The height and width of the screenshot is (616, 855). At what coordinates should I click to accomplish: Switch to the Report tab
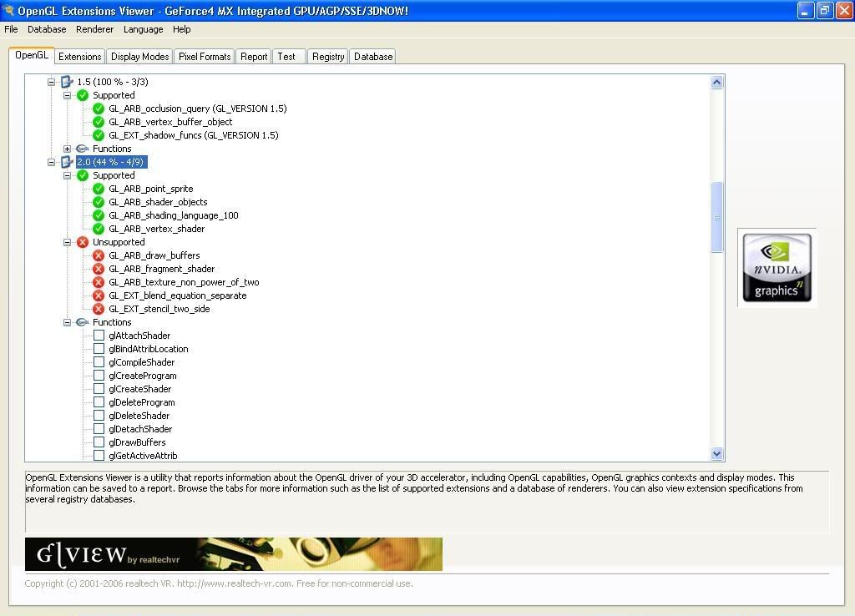click(254, 57)
